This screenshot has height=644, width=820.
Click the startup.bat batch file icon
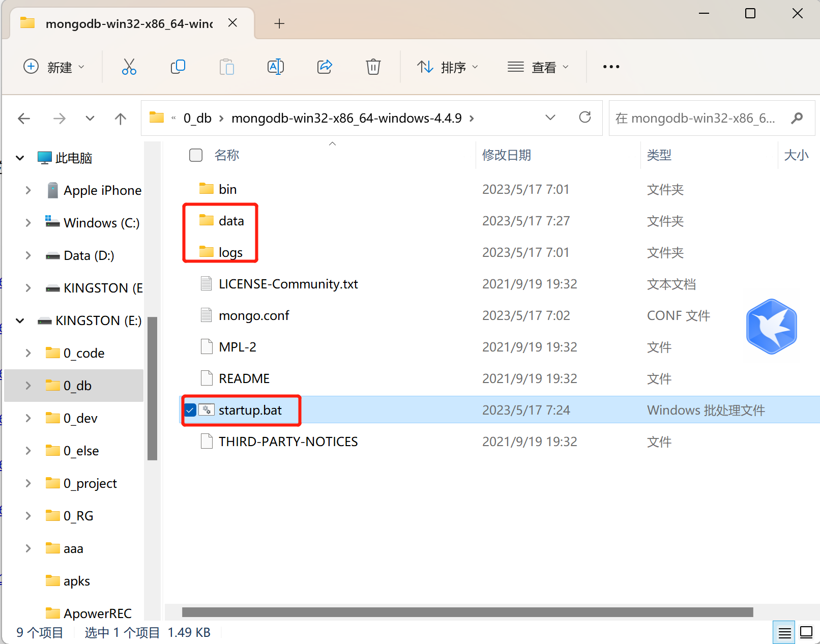pyautogui.click(x=206, y=409)
